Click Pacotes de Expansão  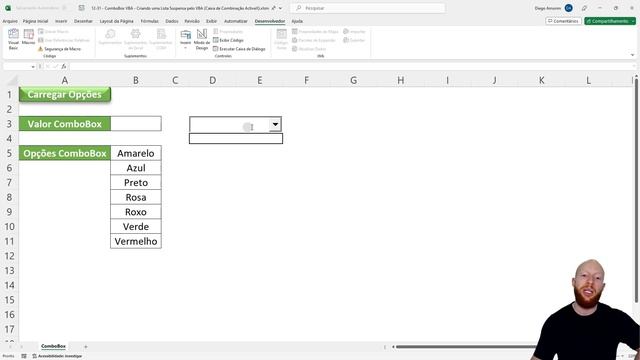(x=314, y=40)
